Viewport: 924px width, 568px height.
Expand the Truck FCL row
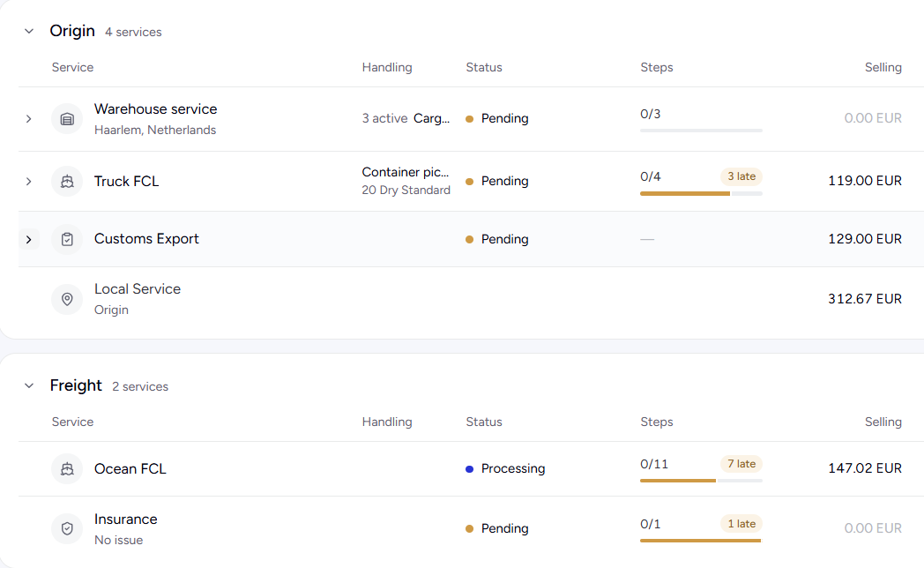tap(28, 182)
